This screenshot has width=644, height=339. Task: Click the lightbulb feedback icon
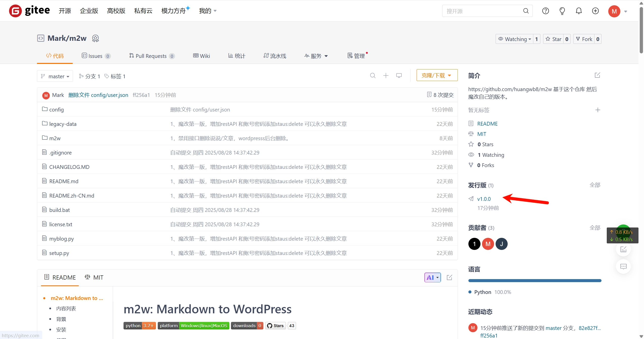562,11
